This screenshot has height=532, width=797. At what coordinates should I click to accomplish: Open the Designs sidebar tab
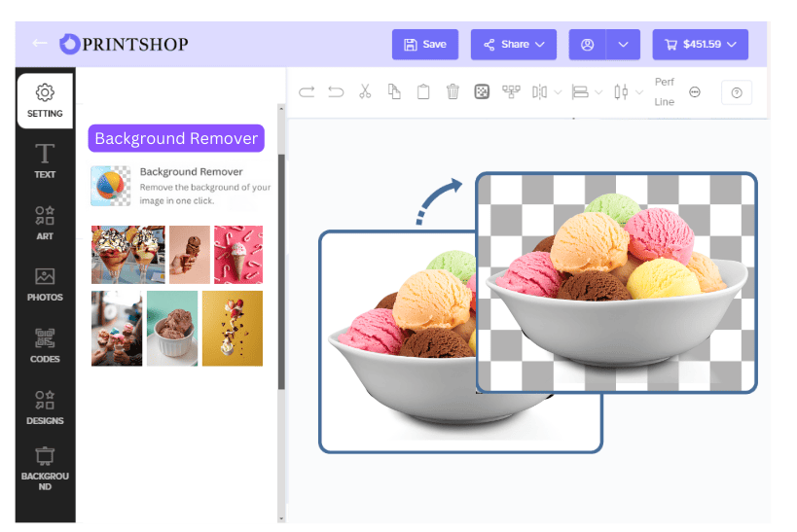[x=45, y=407]
